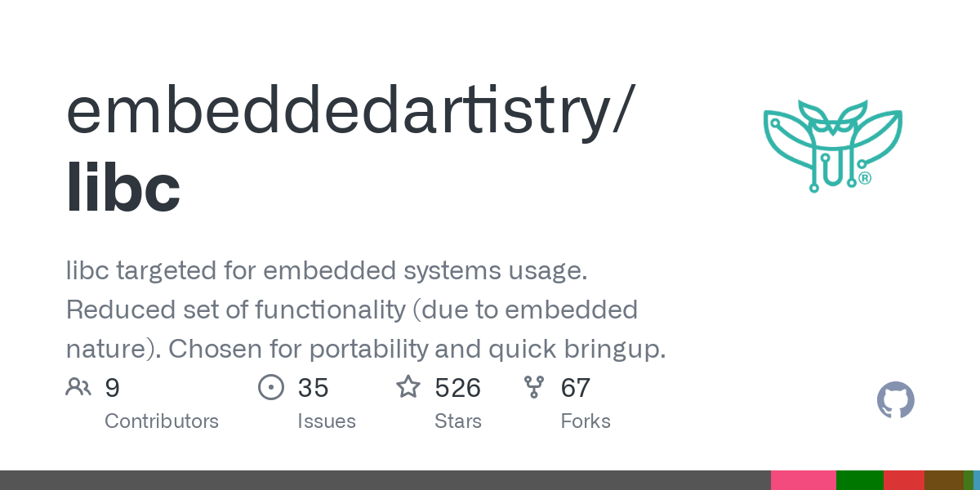
Task: Click the pink segment of language bar
Action: (x=803, y=480)
